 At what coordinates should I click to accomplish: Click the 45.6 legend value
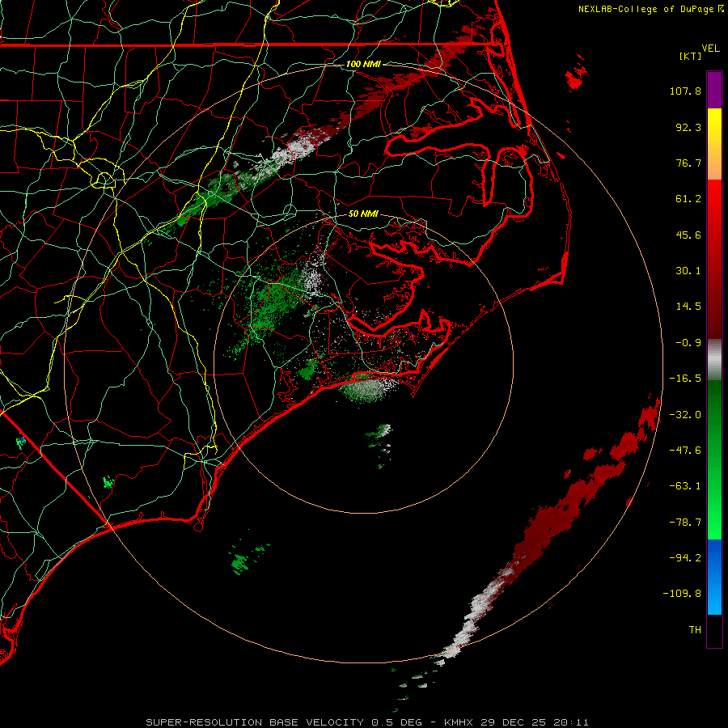[x=688, y=235]
